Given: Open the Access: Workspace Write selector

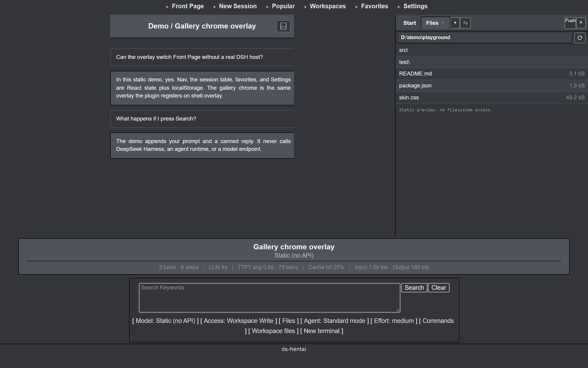Looking at the screenshot, I should coord(239,321).
